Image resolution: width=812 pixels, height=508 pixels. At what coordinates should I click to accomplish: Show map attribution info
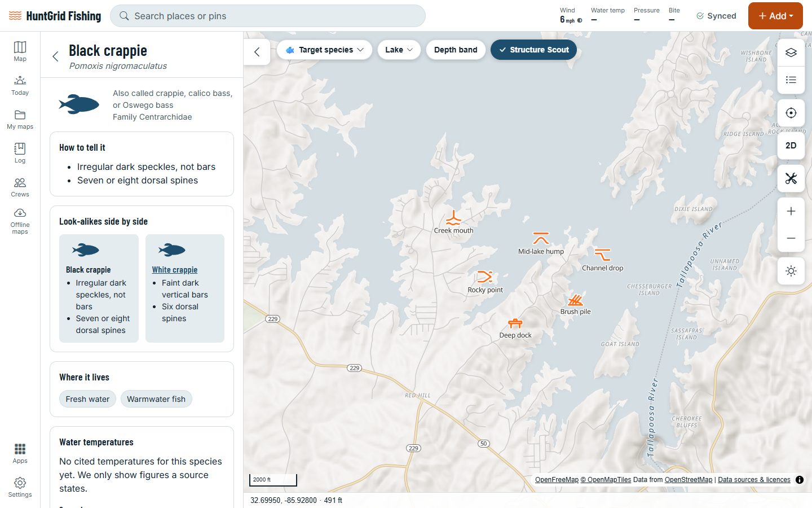click(x=800, y=480)
